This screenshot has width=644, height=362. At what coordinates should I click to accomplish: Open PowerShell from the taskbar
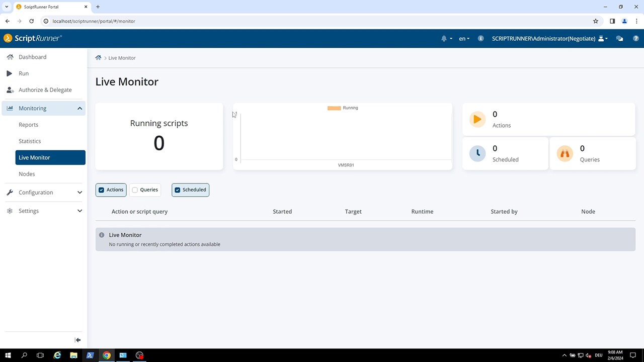pyautogui.click(x=90, y=355)
